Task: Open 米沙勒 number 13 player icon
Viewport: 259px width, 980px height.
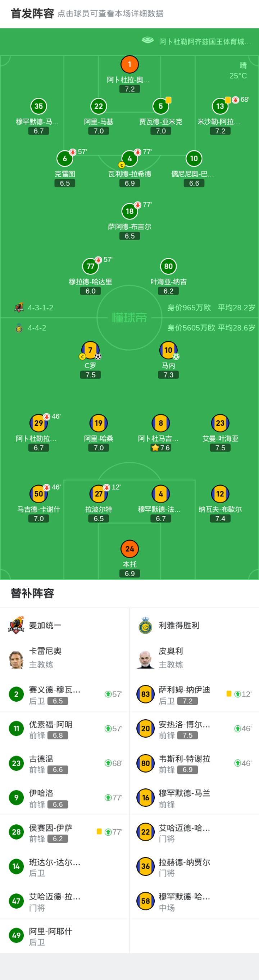Action: 220,106
